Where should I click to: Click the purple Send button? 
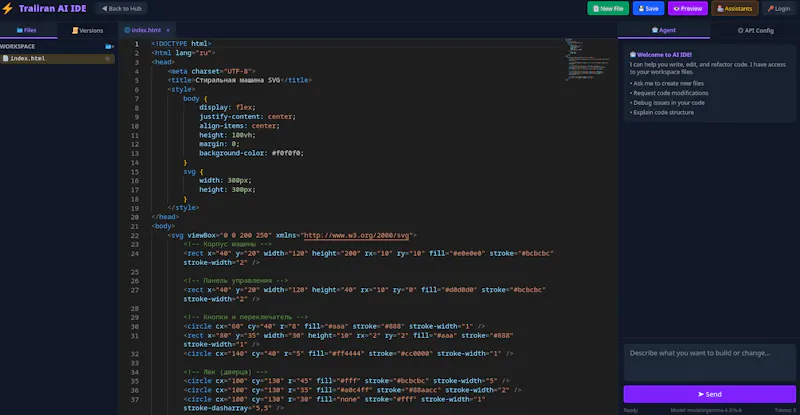click(x=709, y=394)
